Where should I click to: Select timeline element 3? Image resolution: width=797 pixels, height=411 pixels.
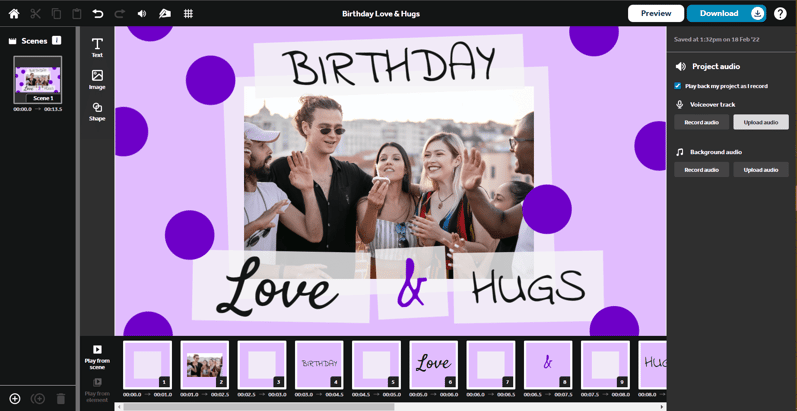262,365
